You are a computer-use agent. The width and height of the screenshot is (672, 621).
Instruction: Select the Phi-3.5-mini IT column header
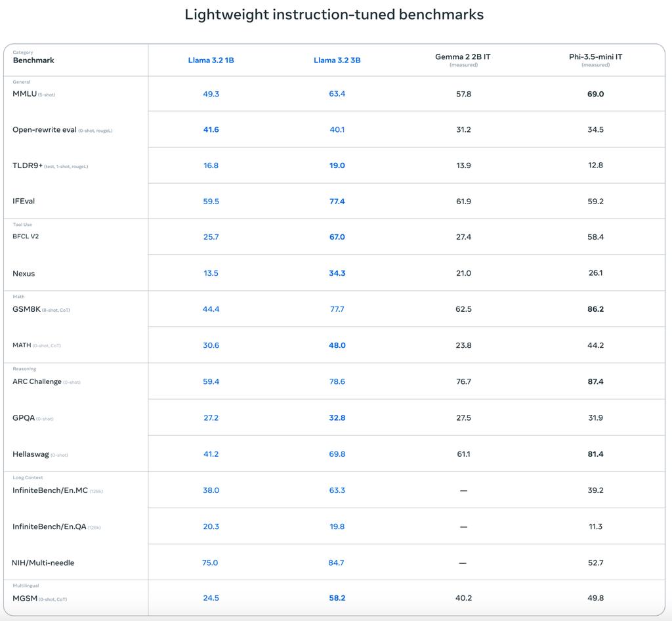[595, 57]
